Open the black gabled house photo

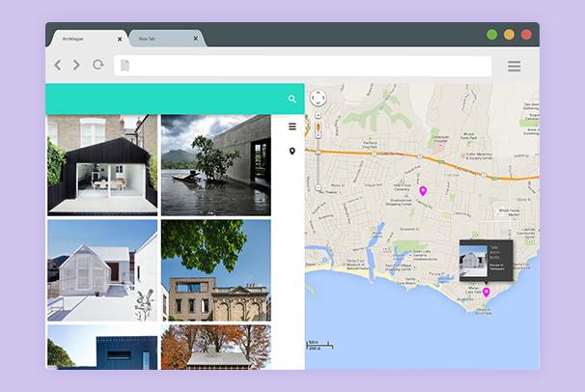pyautogui.click(x=102, y=164)
